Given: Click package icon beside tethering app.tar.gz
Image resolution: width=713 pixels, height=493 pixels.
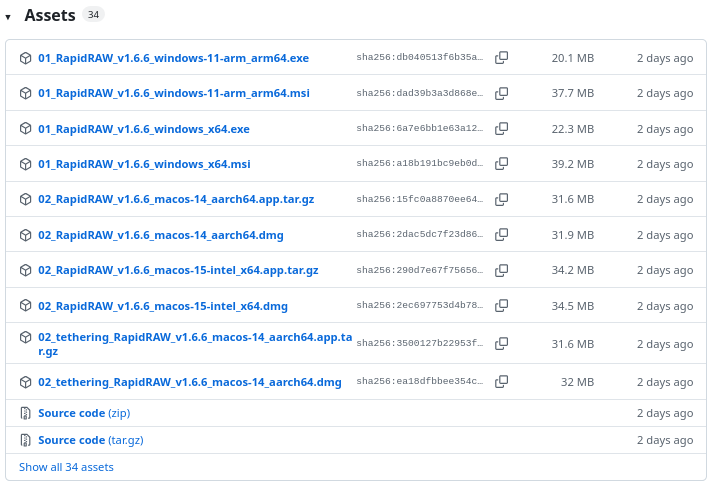Looking at the screenshot, I should [x=25, y=337].
